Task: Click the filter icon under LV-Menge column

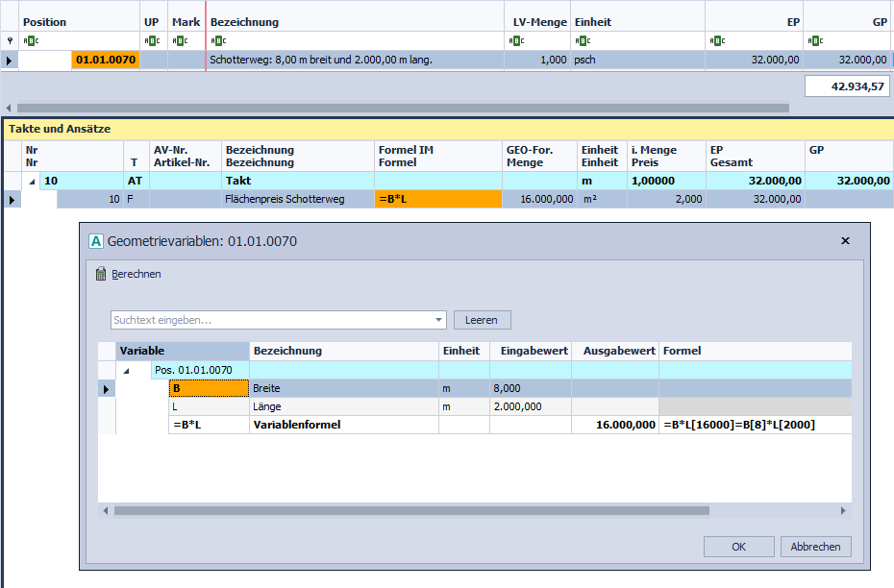Action: [x=516, y=41]
